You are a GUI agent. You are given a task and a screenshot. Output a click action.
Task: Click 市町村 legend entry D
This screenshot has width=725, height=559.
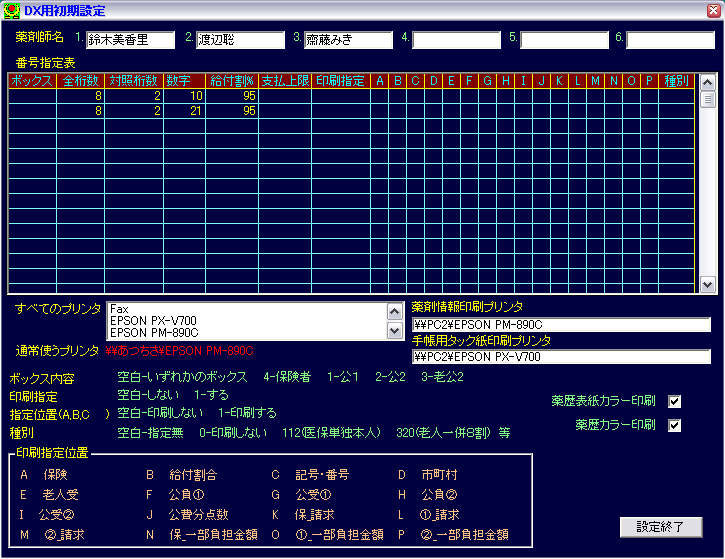439,475
